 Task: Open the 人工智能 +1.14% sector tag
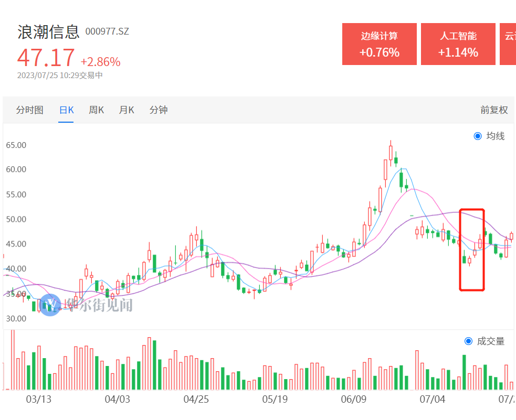pos(458,44)
